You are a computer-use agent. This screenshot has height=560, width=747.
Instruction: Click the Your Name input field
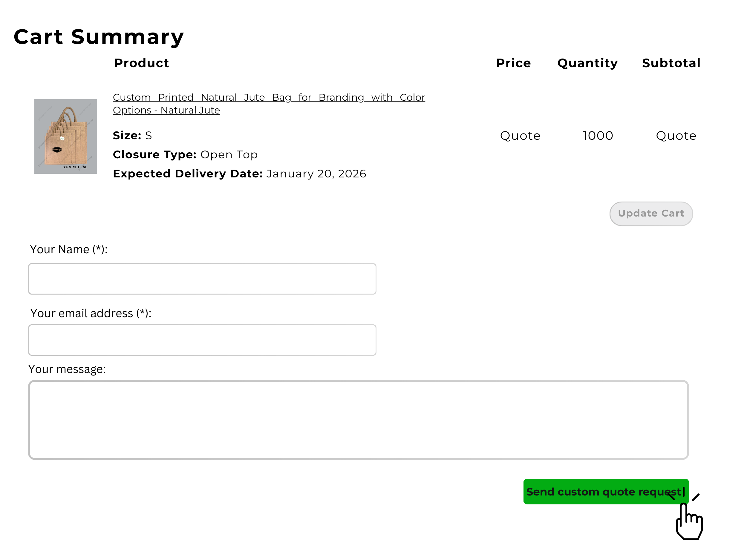(x=202, y=278)
